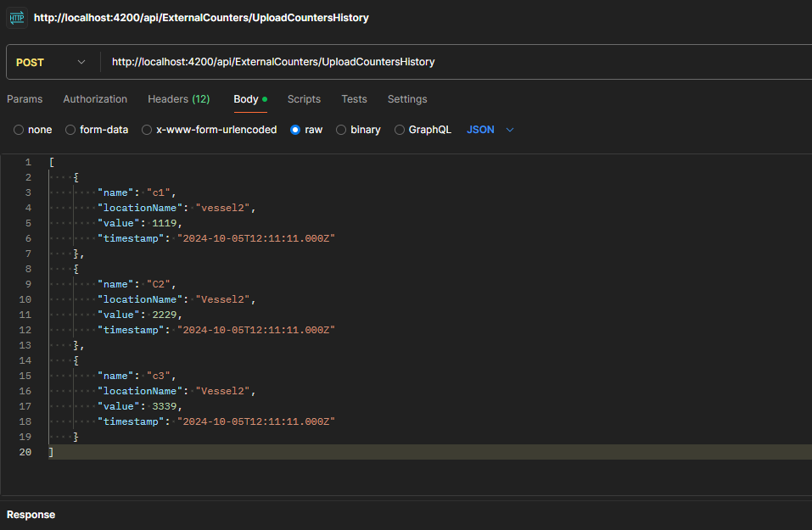Screen dimensions: 812x530
Task: Click the closing brace on line 19
Action: pos(76,437)
